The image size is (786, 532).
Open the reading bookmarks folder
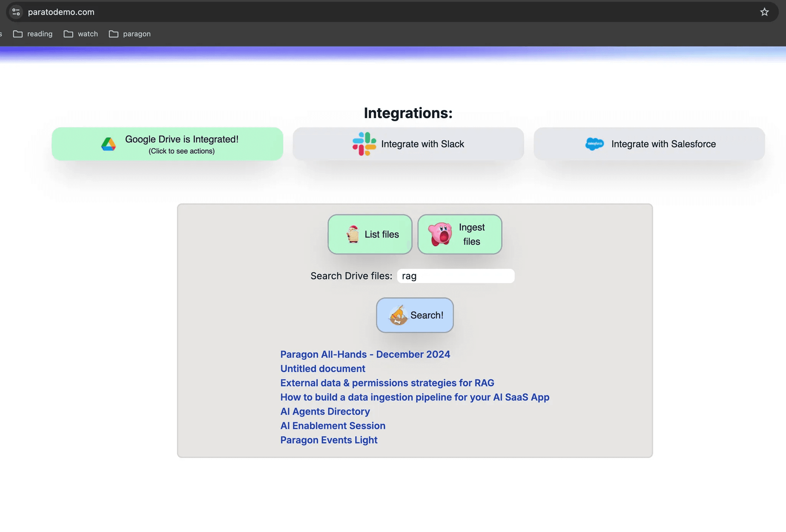pos(33,34)
